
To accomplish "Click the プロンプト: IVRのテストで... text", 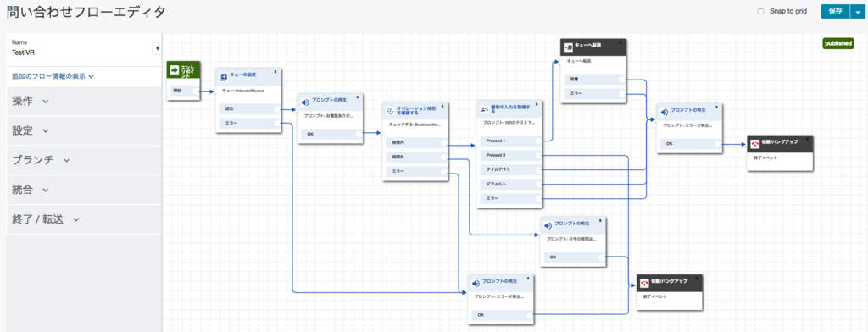I will click(509, 123).
